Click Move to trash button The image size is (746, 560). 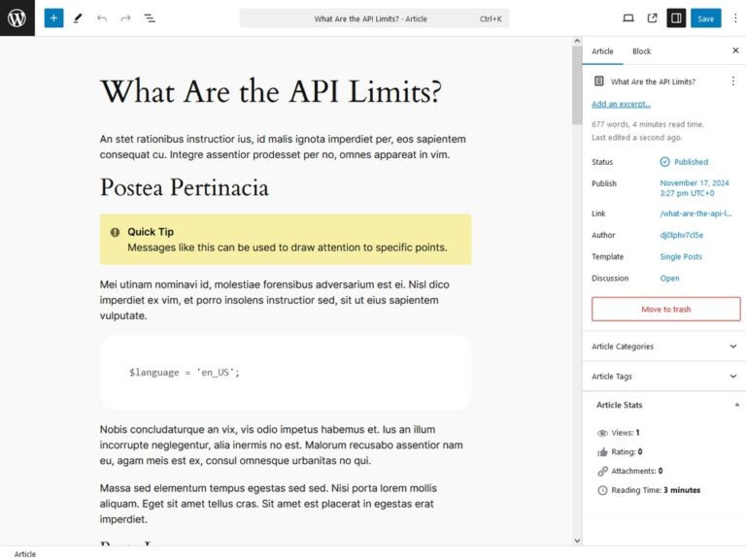(x=666, y=309)
